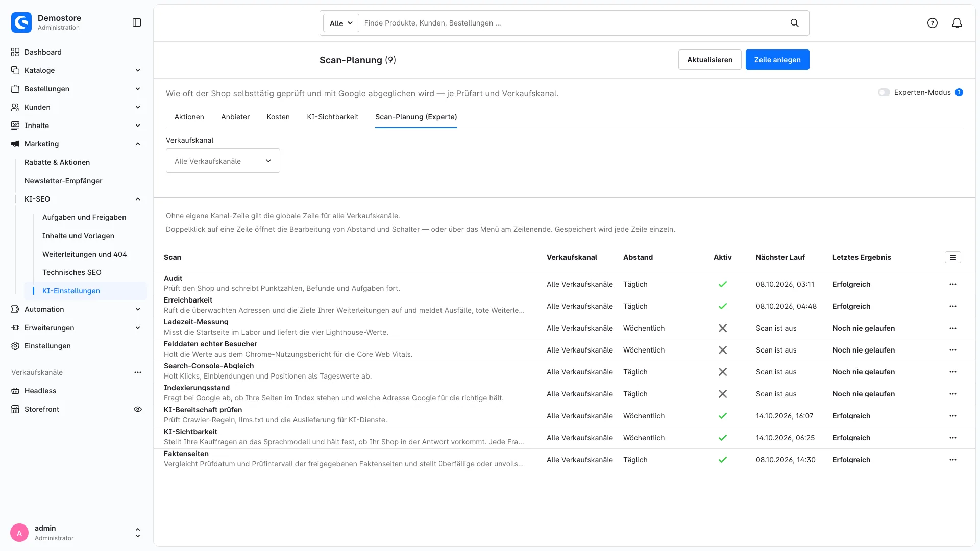Switch to the KI-Sichtbarkeit tab
Image resolution: width=980 pixels, height=551 pixels.
click(333, 117)
